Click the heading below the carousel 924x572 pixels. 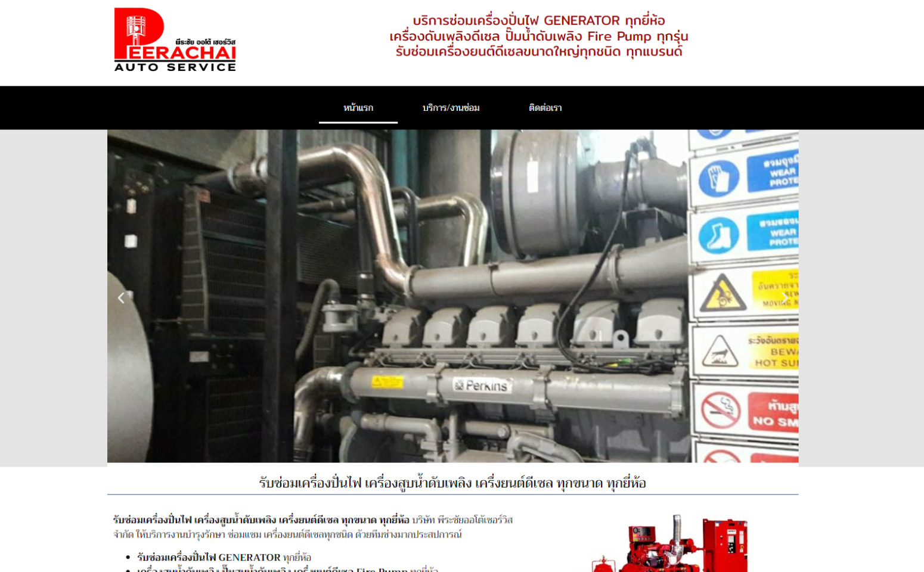(452, 483)
